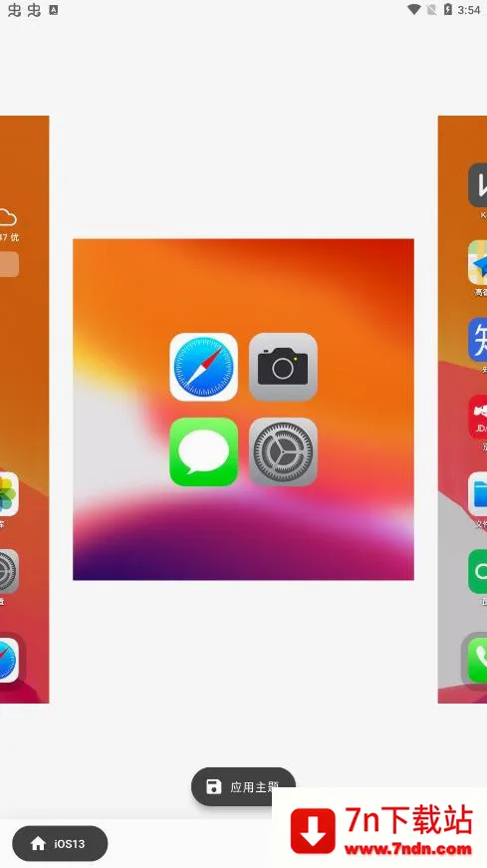This screenshot has width=487, height=868.
Task: Tap the Camera icon in center preview
Action: [x=283, y=367]
